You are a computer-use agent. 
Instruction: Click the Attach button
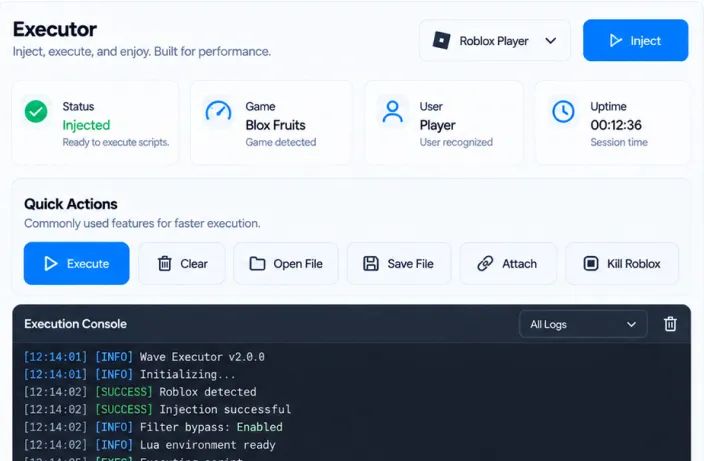508,263
